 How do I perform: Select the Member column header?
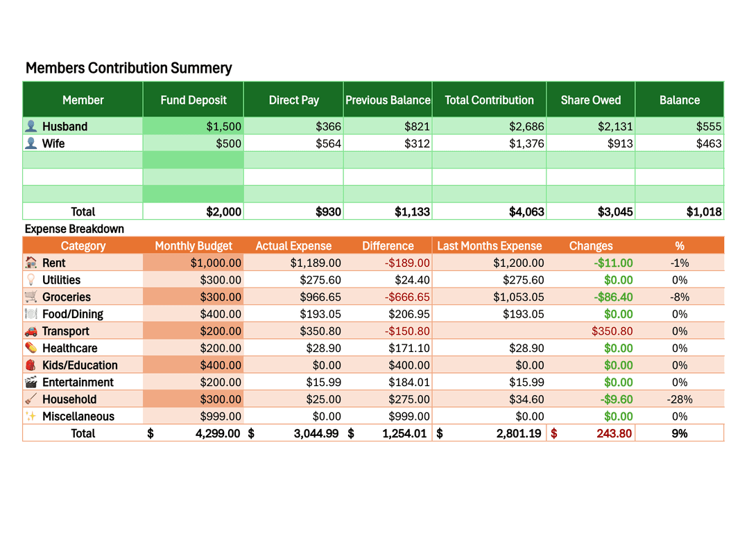(82, 99)
